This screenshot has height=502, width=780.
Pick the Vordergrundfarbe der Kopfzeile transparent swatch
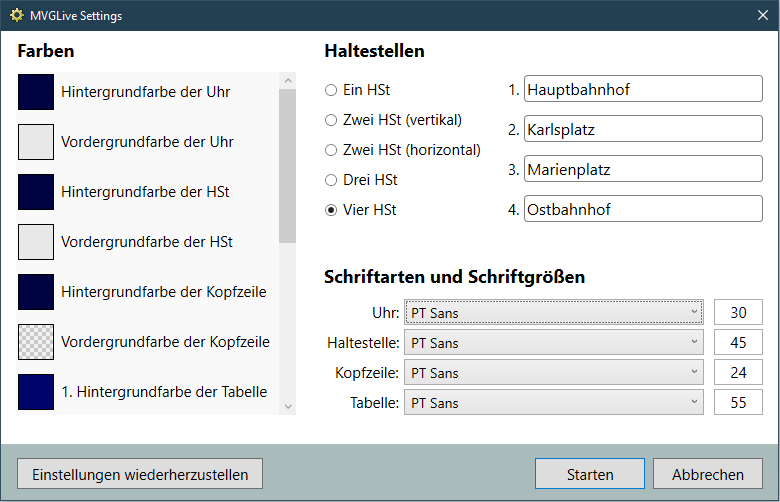(x=36, y=342)
